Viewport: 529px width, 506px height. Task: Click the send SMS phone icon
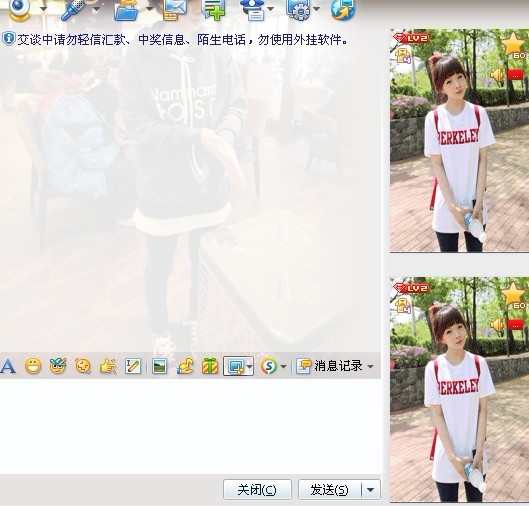(x=174, y=9)
